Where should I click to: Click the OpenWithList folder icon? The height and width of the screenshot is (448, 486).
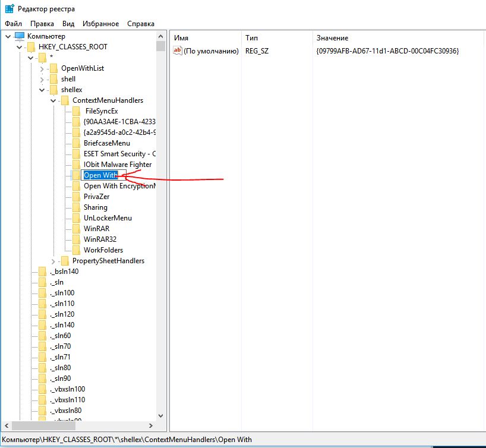pos(53,68)
